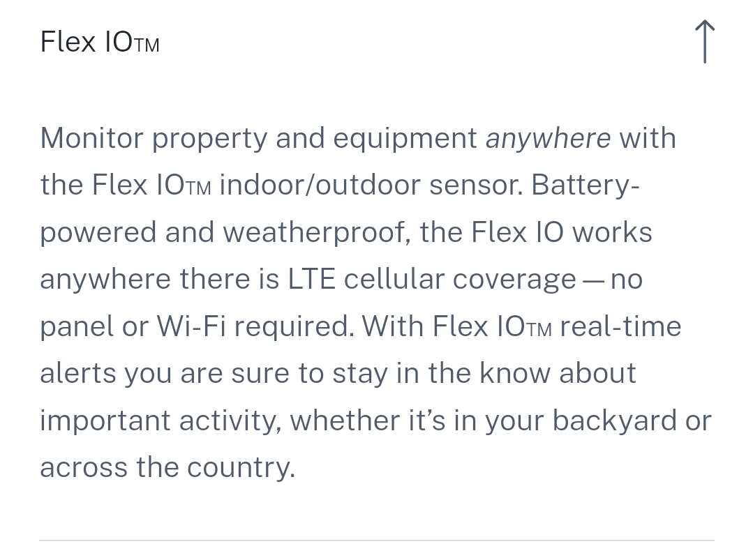
Task: Click the divider line below the paragraph
Action: [377, 540]
